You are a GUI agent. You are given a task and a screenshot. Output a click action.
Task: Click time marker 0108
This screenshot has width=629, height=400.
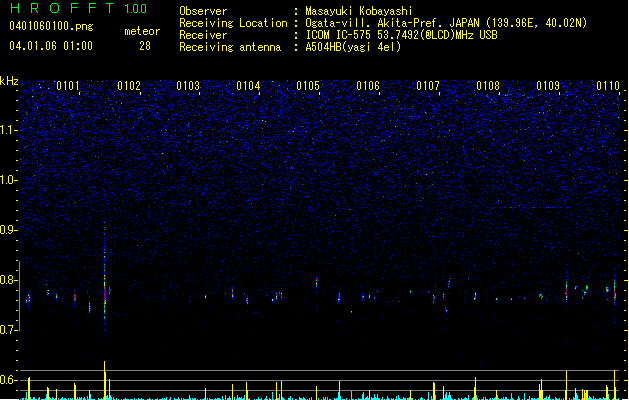(488, 86)
